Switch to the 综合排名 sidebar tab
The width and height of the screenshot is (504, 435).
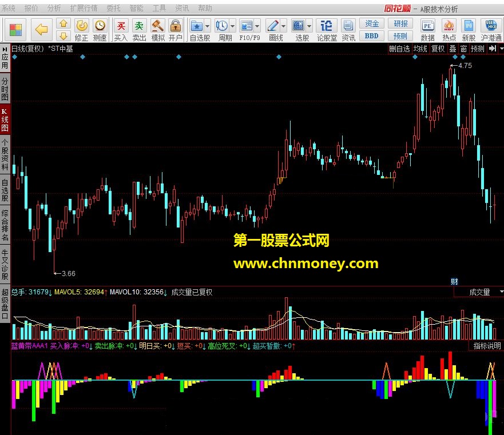point(5,225)
